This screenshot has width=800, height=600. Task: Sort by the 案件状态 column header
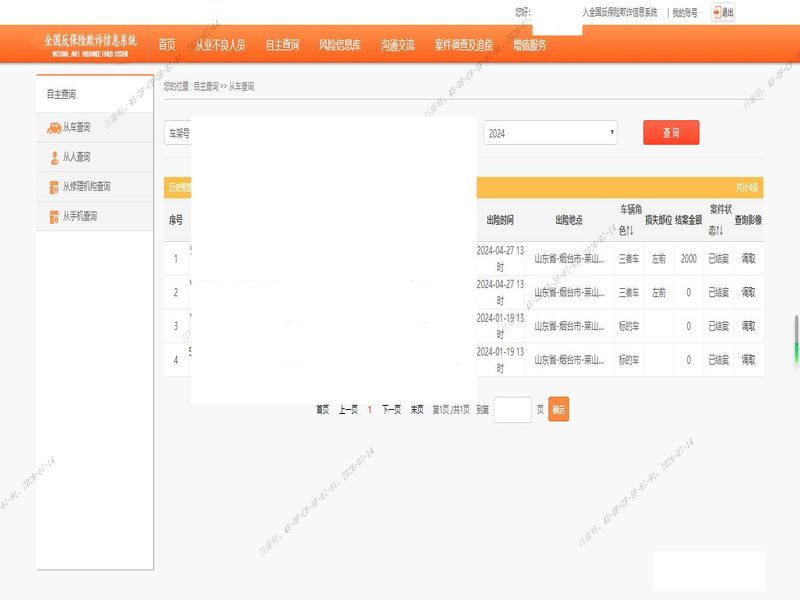pyautogui.click(x=719, y=220)
